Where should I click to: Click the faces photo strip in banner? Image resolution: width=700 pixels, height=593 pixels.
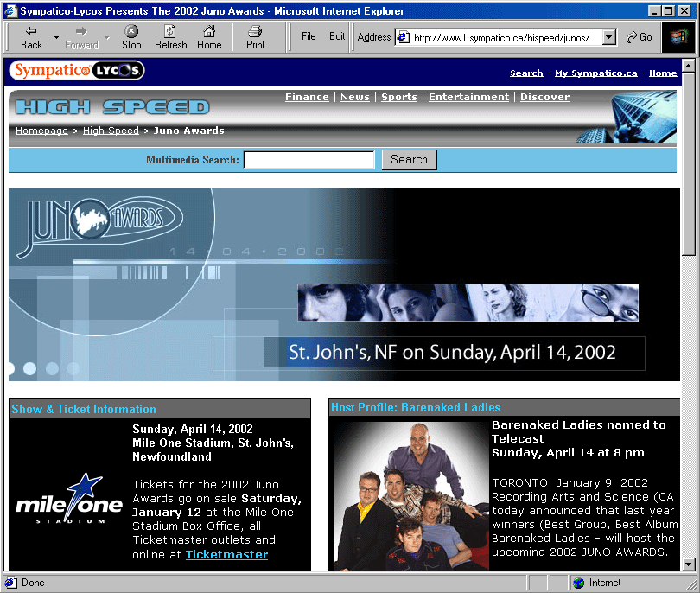coord(468,303)
